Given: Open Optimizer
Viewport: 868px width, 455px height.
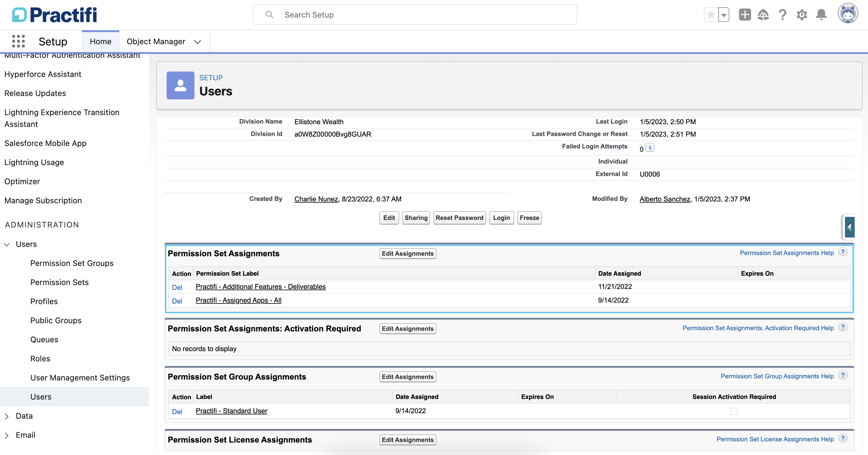Looking at the screenshot, I should coord(22,181).
